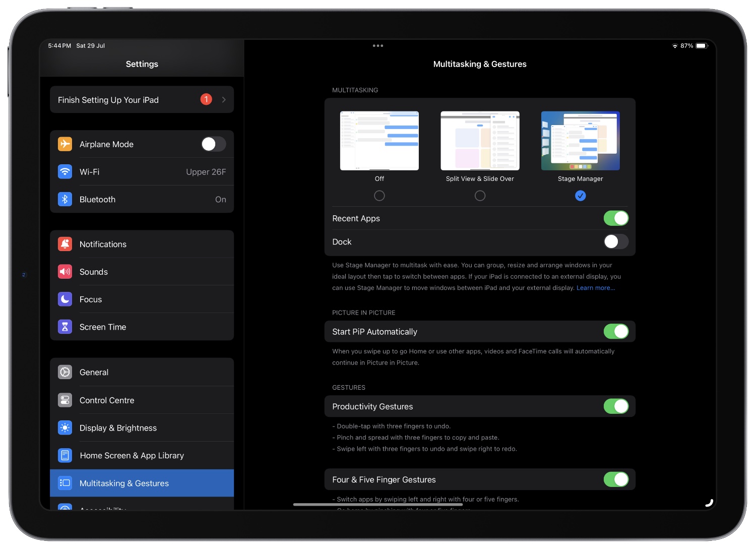Open General via its gear icon

[65, 372]
